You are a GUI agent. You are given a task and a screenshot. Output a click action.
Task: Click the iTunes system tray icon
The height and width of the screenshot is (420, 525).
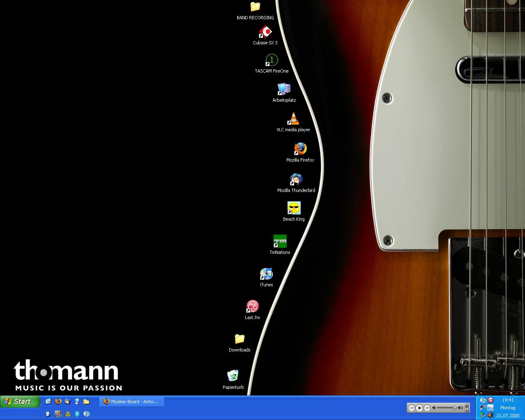pyautogui.click(x=483, y=400)
